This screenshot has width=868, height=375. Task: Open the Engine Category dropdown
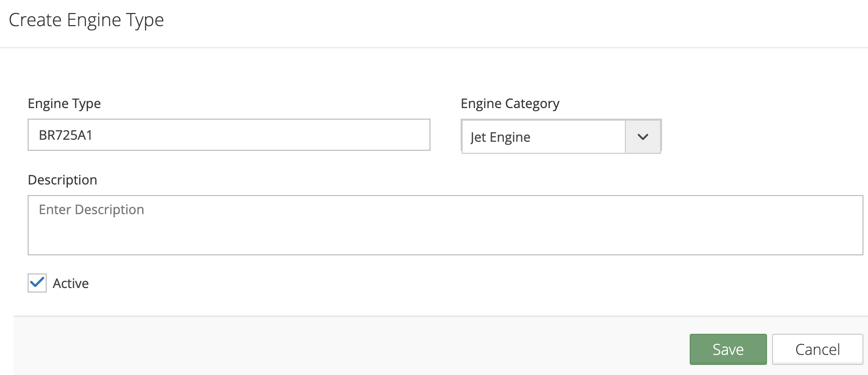[x=561, y=137]
